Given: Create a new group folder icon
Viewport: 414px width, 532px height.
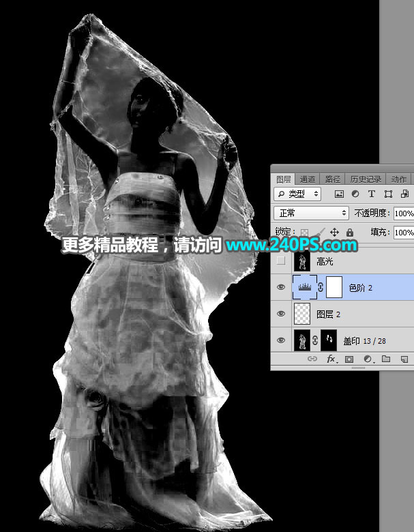Looking at the screenshot, I should [386, 359].
